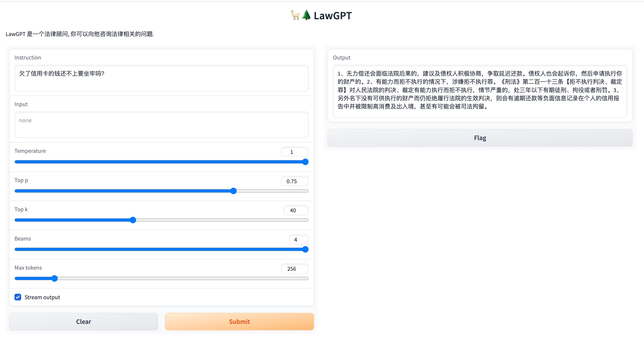
Task: Click the Beams slider handle
Action: [x=305, y=249]
